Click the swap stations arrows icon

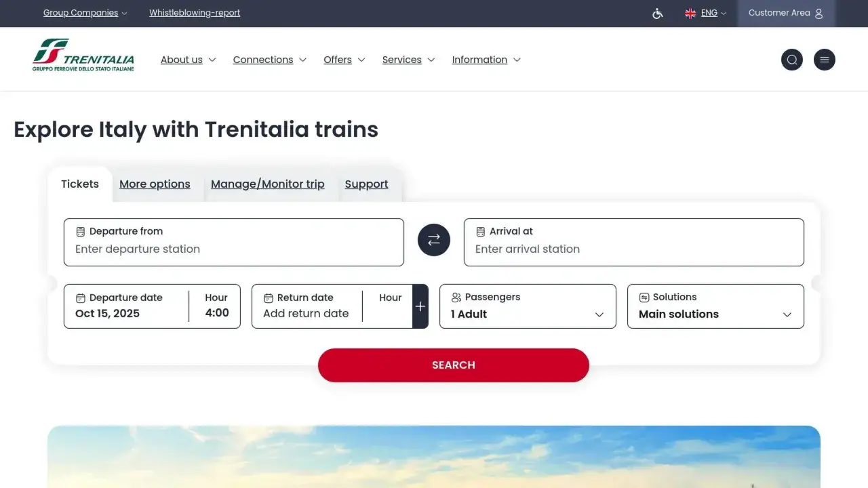[x=433, y=240]
